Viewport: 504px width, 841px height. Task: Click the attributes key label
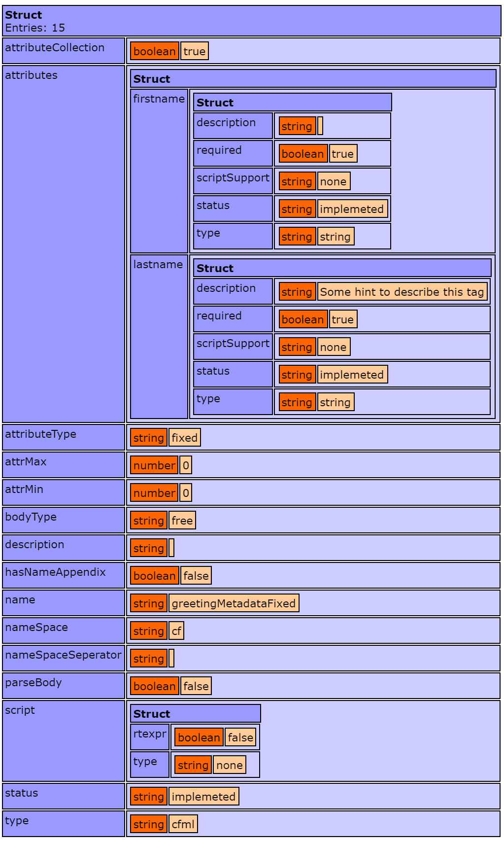tap(32, 75)
